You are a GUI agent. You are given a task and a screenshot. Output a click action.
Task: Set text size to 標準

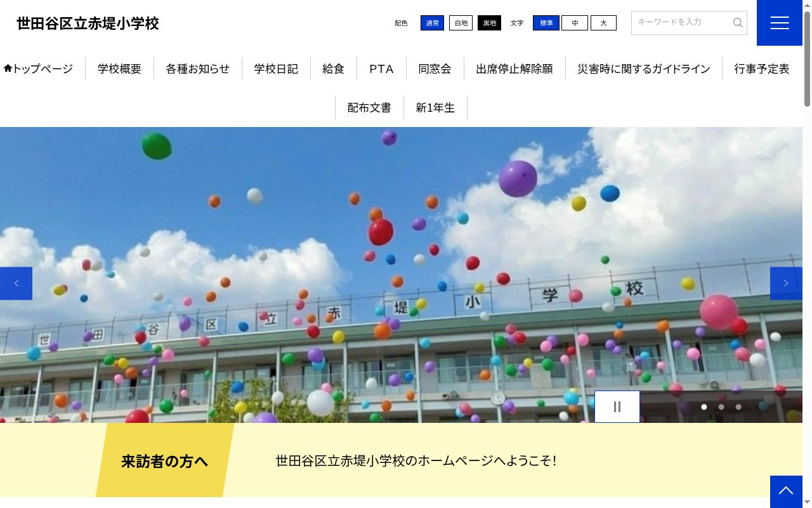click(546, 23)
